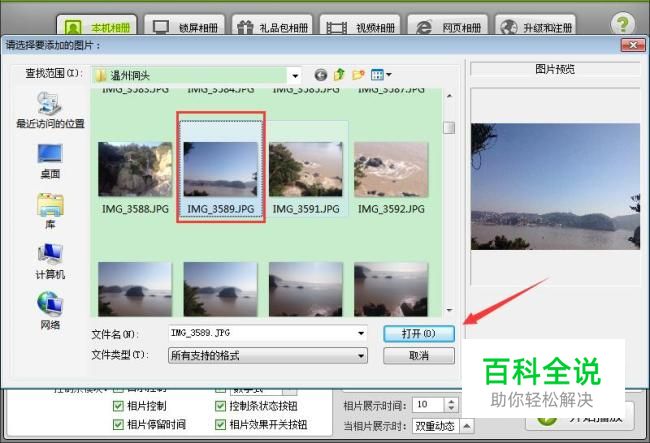Screen dimensions: 650x443
Task: Switch to the 视频相册 tab
Action: click(360, 26)
